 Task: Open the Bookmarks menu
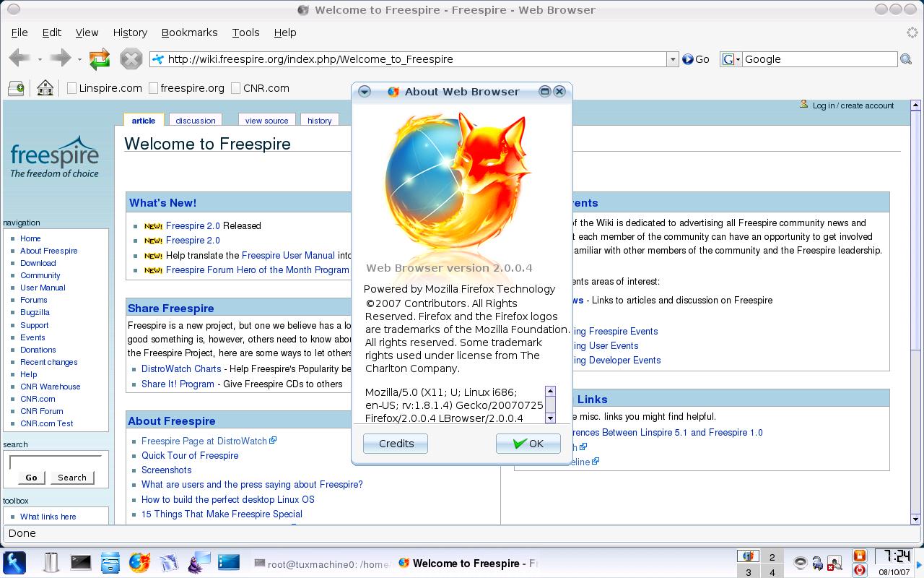(x=189, y=33)
